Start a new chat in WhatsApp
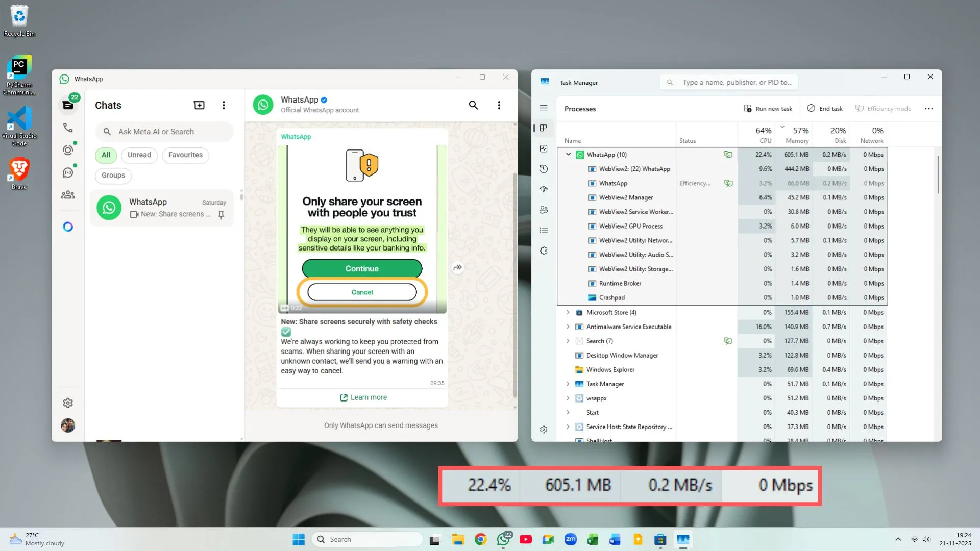Viewport: 980px width, 551px height. click(199, 105)
